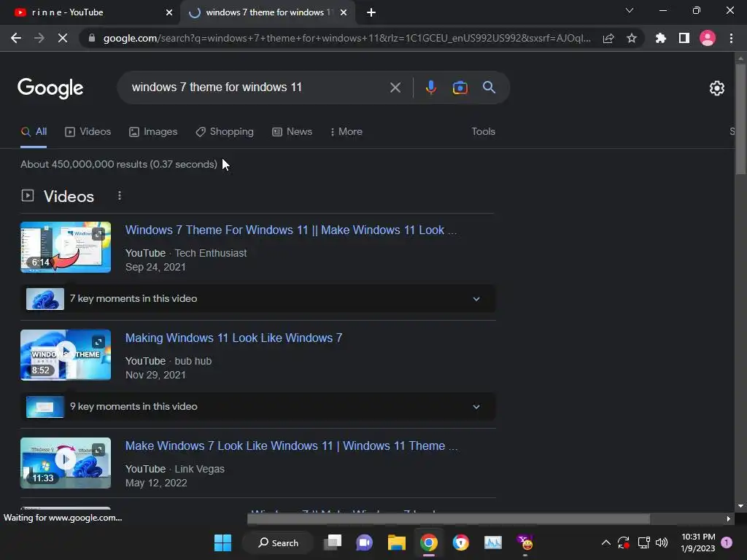Viewport: 747px width, 560px height.
Task: Click the Google Chrome taskbar icon
Action: (429, 542)
